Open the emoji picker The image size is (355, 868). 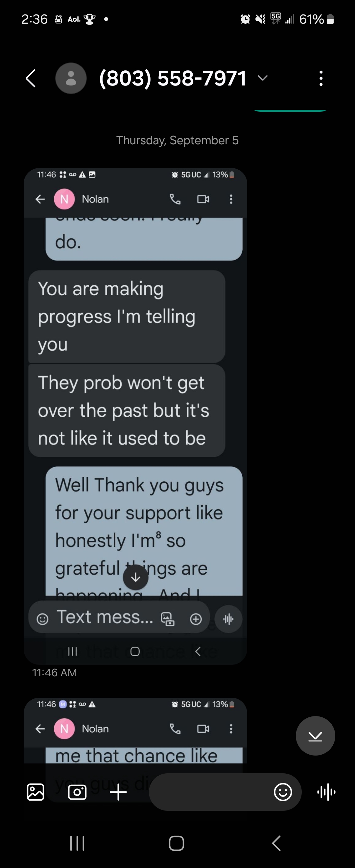283,792
